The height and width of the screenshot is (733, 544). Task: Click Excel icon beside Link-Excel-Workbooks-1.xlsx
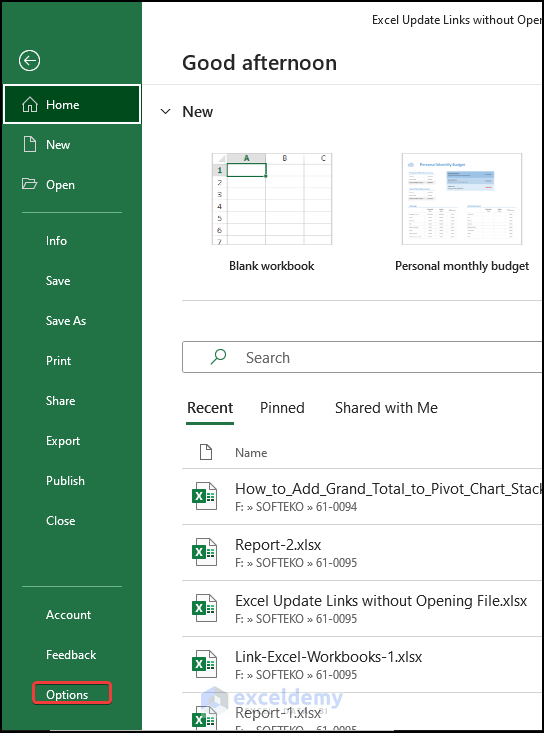tap(204, 664)
